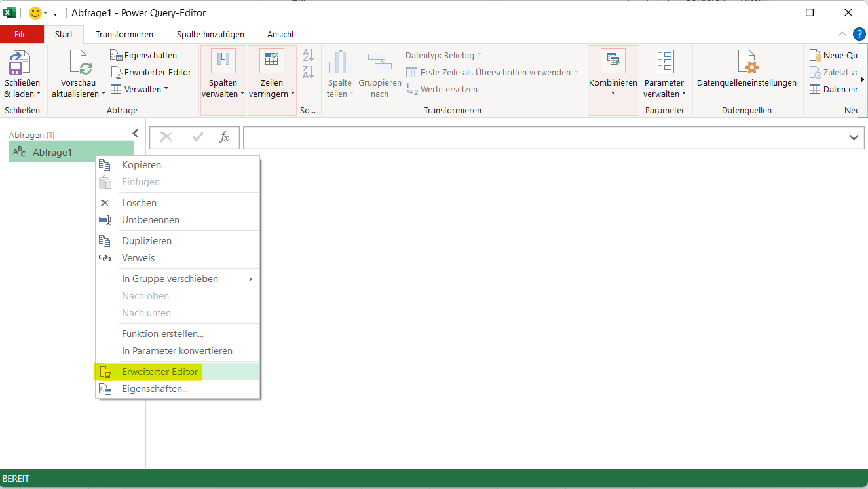
Task: Click the sort ascending A-Z icon
Action: tap(309, 56)
